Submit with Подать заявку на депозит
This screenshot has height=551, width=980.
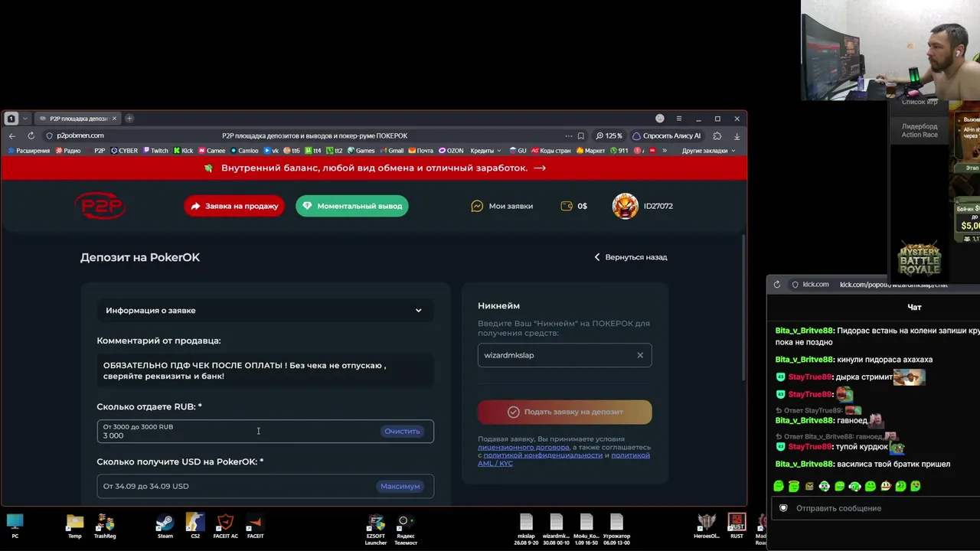(x=565, y=412)
